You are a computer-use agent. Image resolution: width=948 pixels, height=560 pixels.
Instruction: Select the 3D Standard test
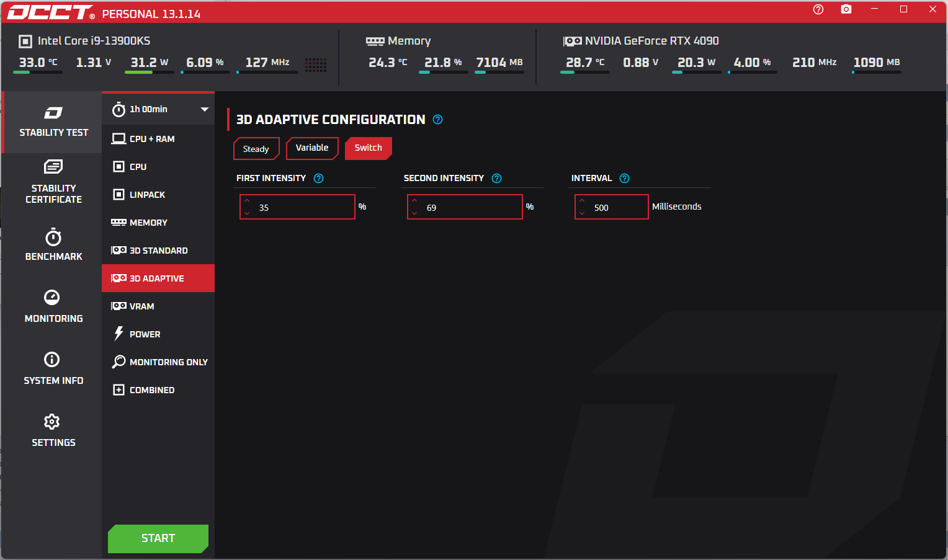pos(158,251)
